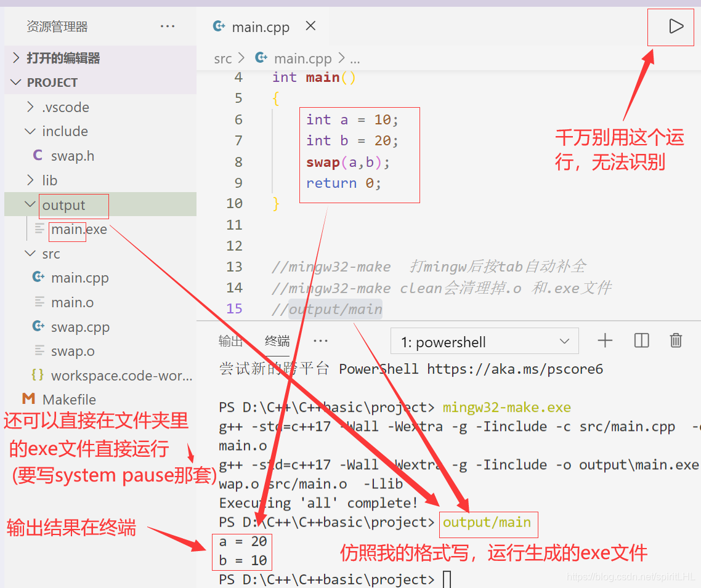
Task: Kill terminal with trash icon
Action: coord(676,340)
